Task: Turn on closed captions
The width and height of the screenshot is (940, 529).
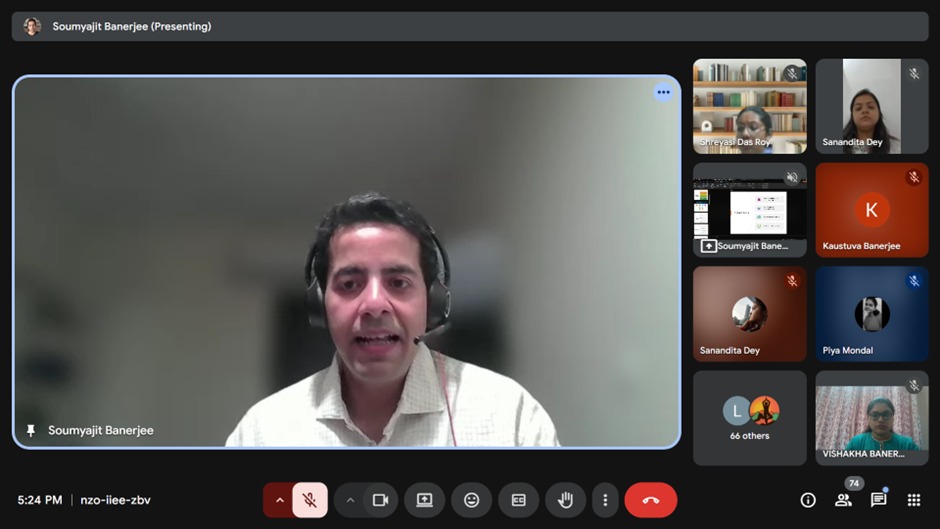Action: 518,500
